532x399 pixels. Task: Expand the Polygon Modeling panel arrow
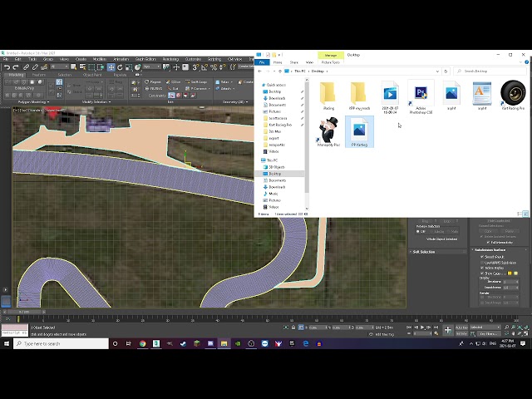48,102
